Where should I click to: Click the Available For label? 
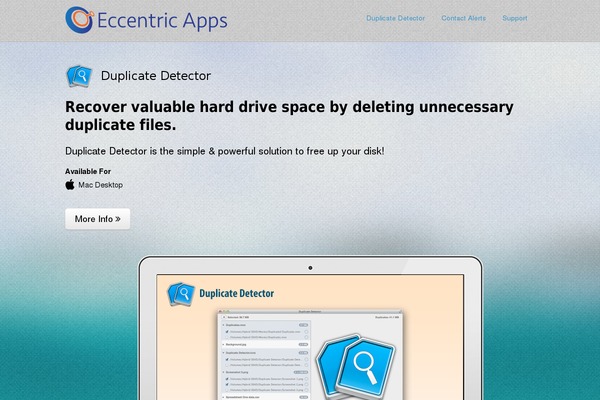point(88,171)
